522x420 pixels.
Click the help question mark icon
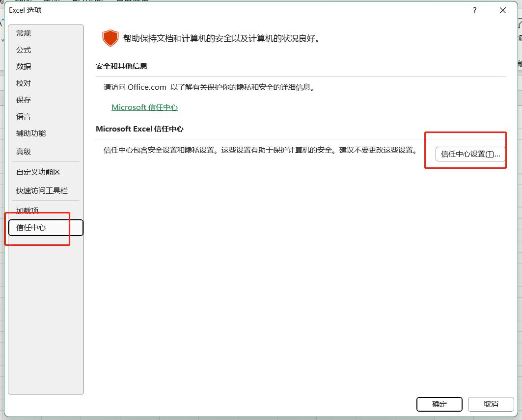(474, 10)
